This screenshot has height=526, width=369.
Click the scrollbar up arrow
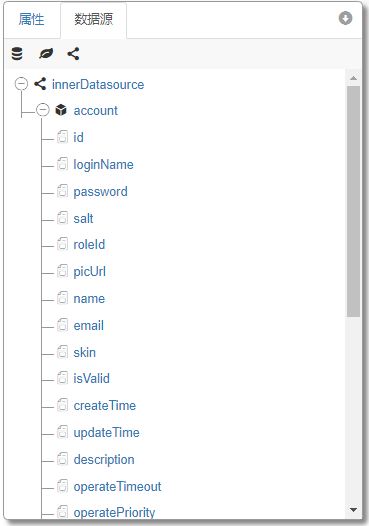353,78
